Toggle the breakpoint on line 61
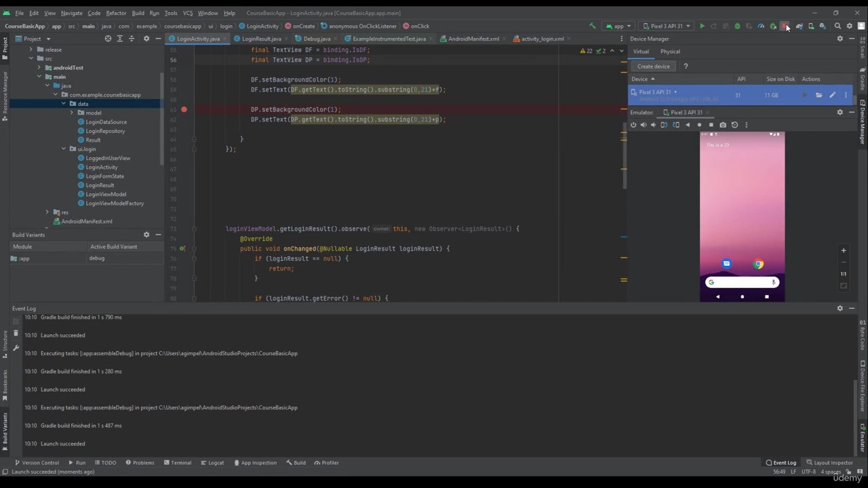The image size is (868, 488). pos(184,109)
